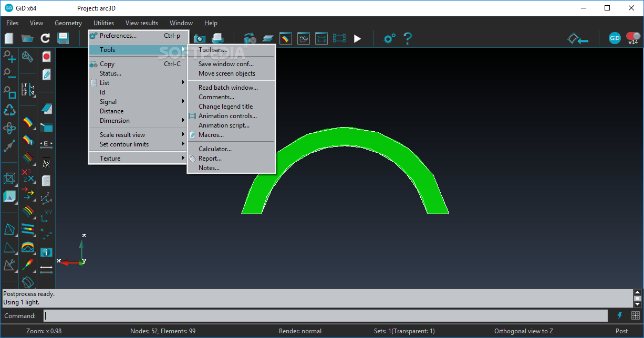Activate the rotate trackball icon
The width and height of the screenshot is (644, 338).
coord(9,128)
